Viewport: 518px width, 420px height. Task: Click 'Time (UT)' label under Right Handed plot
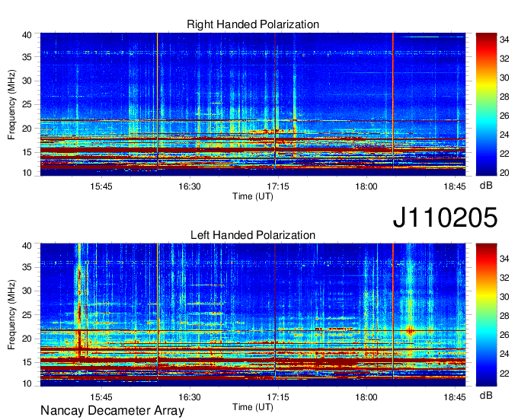click(x=253, y=196)
